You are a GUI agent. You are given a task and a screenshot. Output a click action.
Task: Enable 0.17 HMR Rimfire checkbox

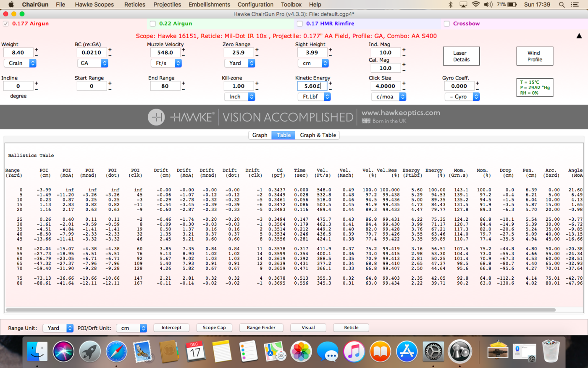[299, 24]
